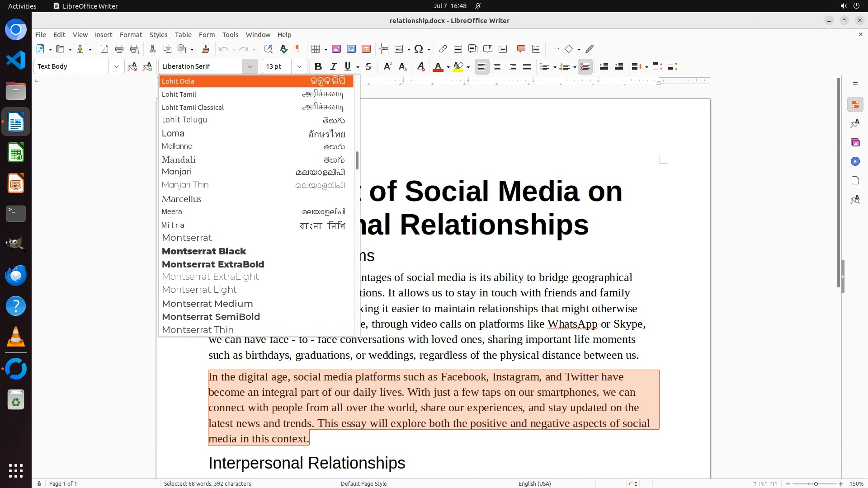Viewport: 868px width, 488px height.
Task: Open the Tools menu
Action: [230, 34]
